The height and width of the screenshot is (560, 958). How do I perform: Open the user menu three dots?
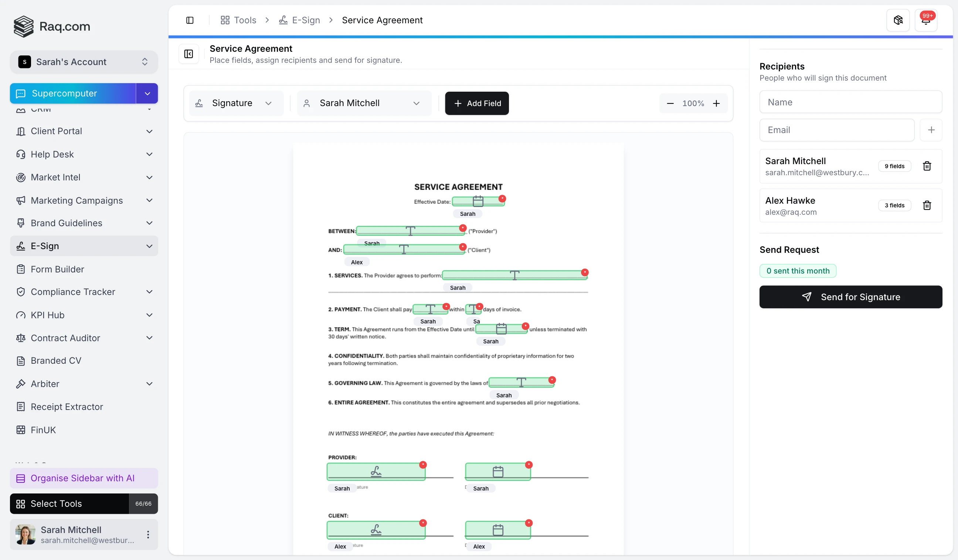point(148,534)
